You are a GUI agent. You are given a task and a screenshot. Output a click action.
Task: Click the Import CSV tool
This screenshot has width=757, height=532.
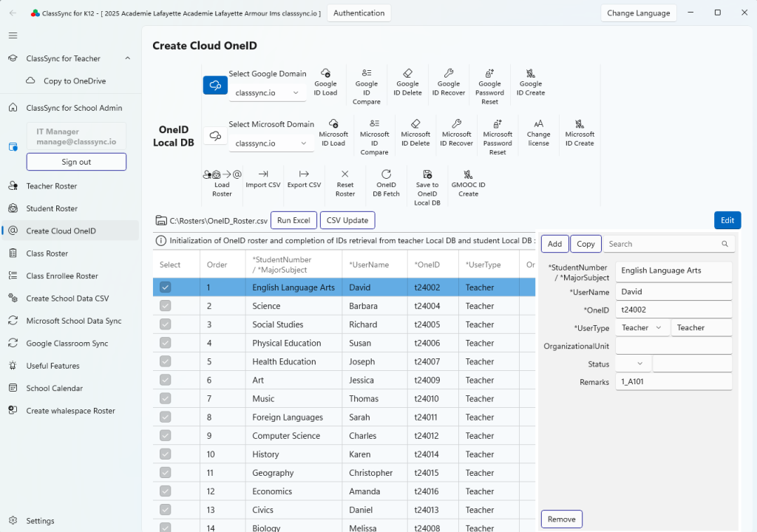pos(263,179)
